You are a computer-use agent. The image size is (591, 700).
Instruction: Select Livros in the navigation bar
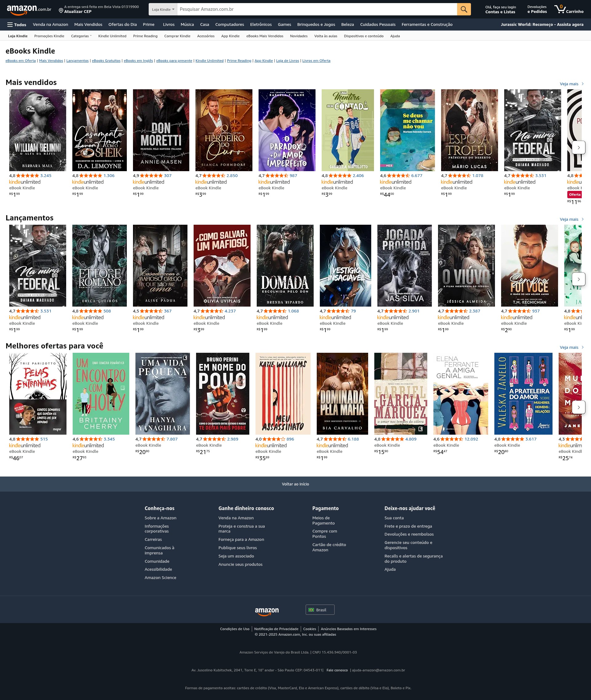[x=169, y=24]
